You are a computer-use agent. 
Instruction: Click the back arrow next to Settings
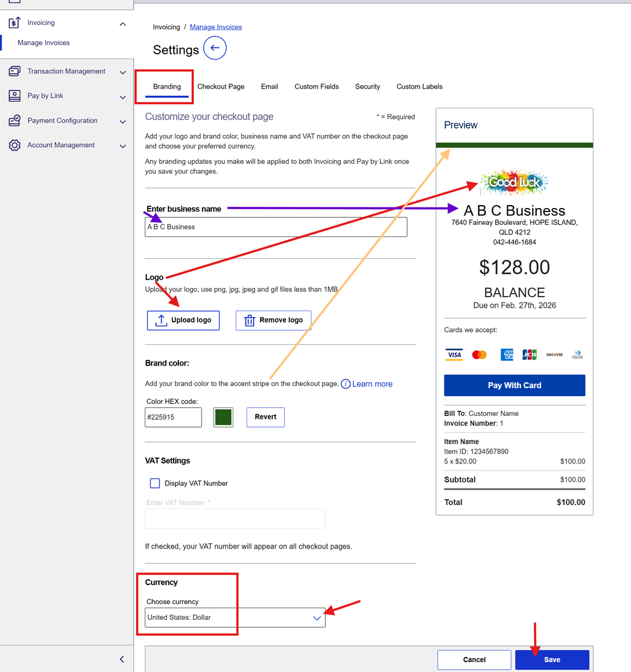215,48
